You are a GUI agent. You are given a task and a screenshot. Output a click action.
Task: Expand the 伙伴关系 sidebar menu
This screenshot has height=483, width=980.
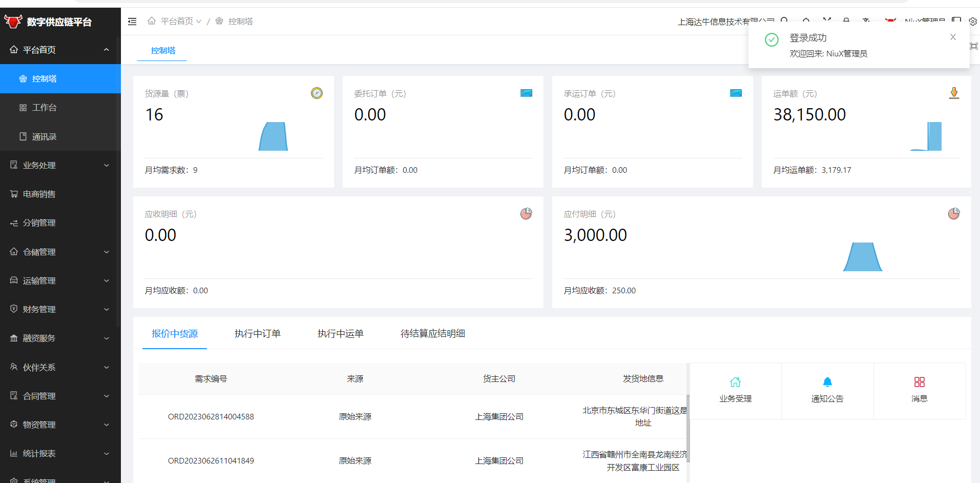pos(60,367)
